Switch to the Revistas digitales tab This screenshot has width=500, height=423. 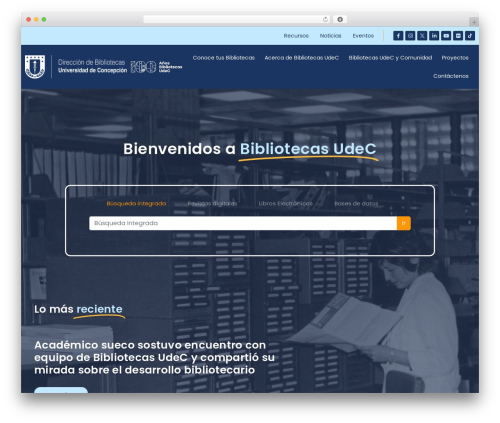tap(212, 203)
